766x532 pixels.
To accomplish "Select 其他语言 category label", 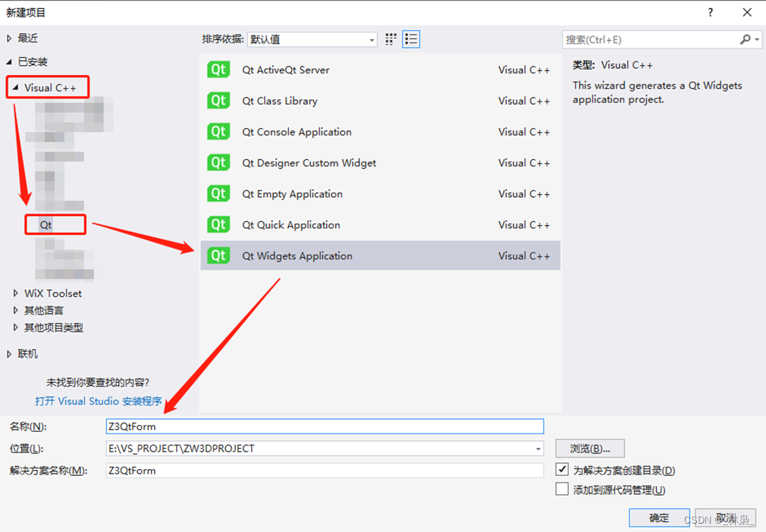I will [44, 311].
